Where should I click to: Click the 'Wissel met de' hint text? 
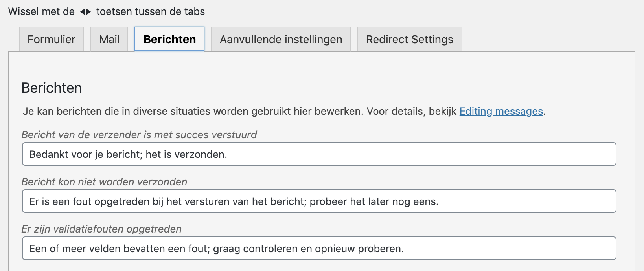41,11
